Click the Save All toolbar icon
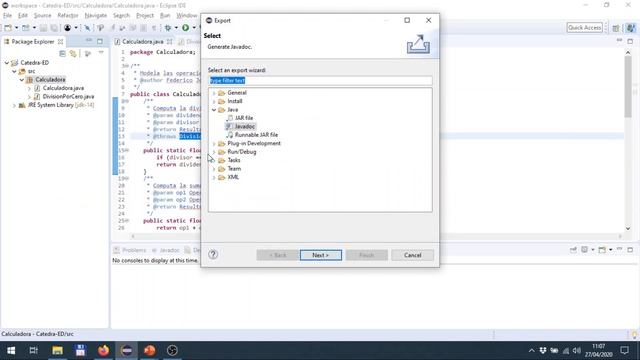640x360 pixels. click(53, 28)
